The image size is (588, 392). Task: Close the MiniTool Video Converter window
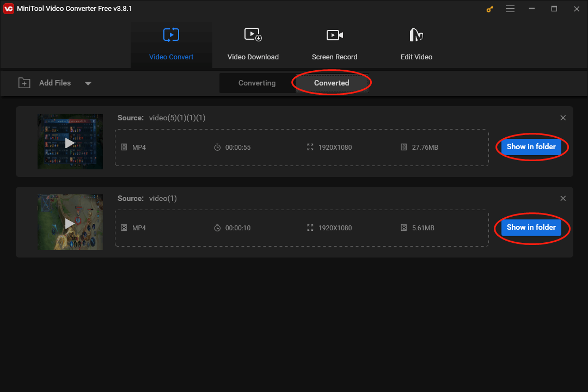click(577, 9)
